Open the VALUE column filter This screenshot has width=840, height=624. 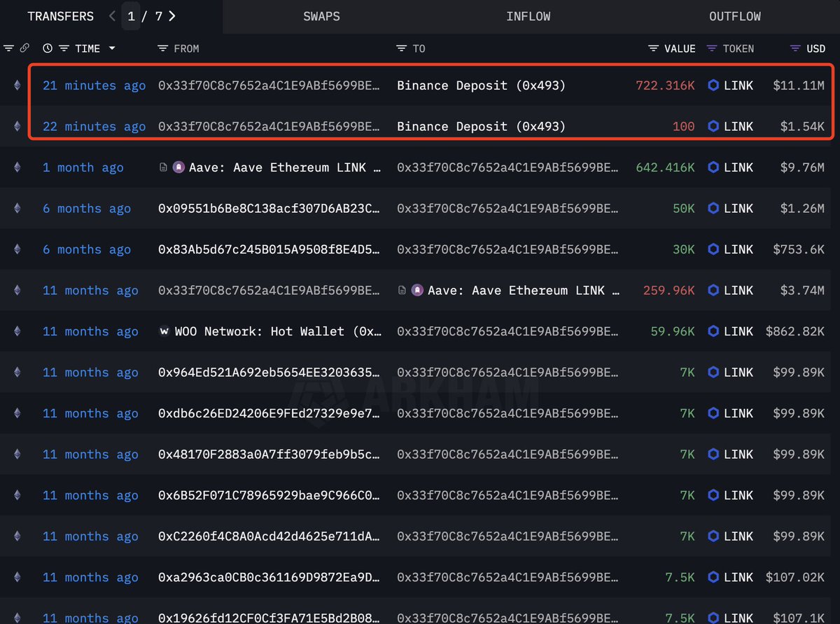point(653,48)
